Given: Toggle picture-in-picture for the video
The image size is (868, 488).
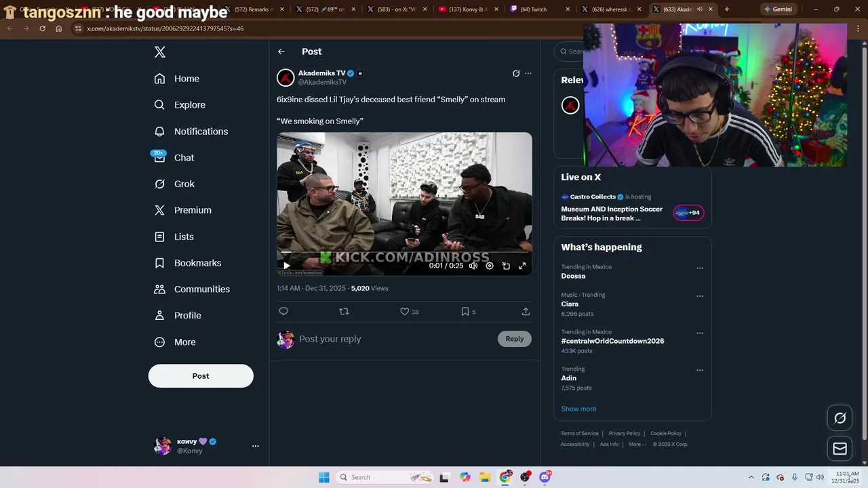Looking at the screenshot, I should coord(506,266).
